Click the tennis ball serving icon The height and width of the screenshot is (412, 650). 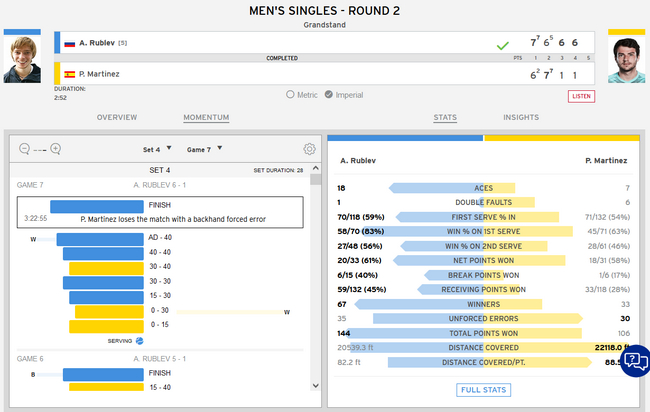(x=140, y=340)
